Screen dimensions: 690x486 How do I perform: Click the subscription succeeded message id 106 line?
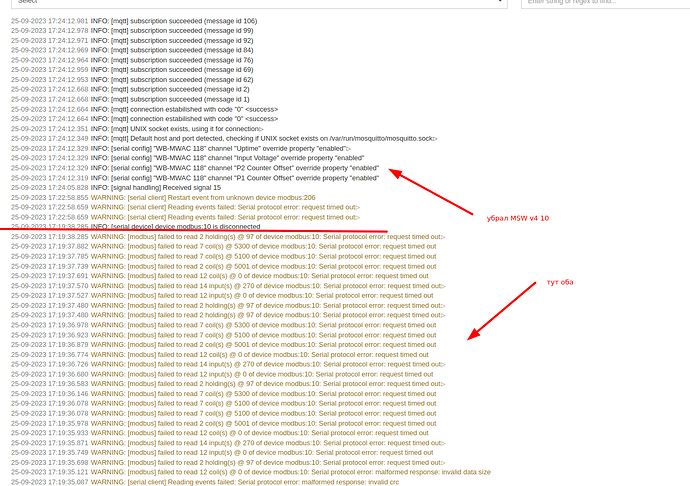coord(134,21)
